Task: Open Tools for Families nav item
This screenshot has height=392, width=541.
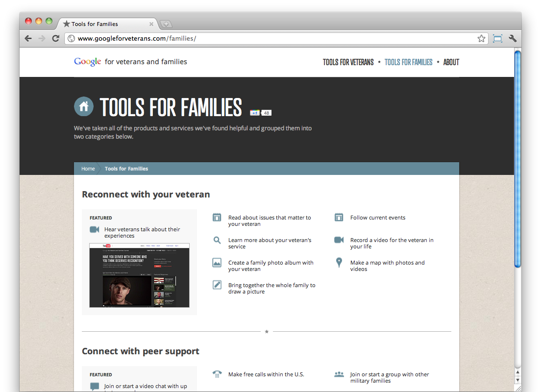Action: point(408,62)
